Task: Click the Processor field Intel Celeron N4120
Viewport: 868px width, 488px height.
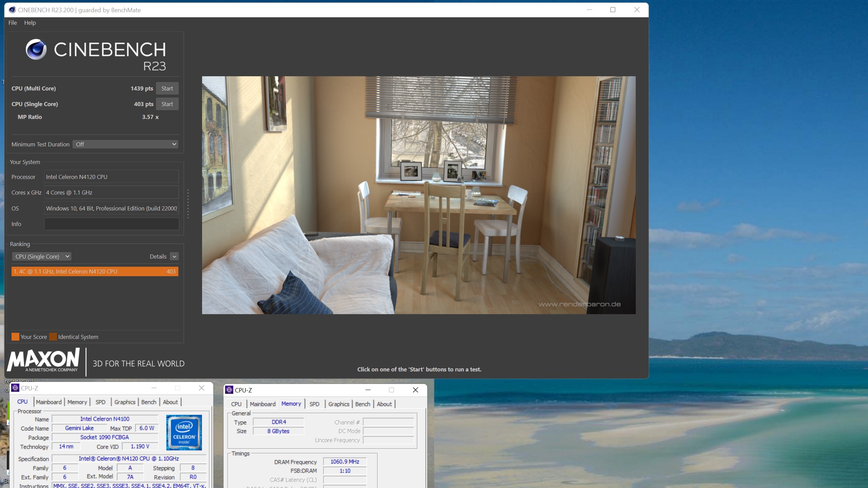Action: [x=112, y=177]
